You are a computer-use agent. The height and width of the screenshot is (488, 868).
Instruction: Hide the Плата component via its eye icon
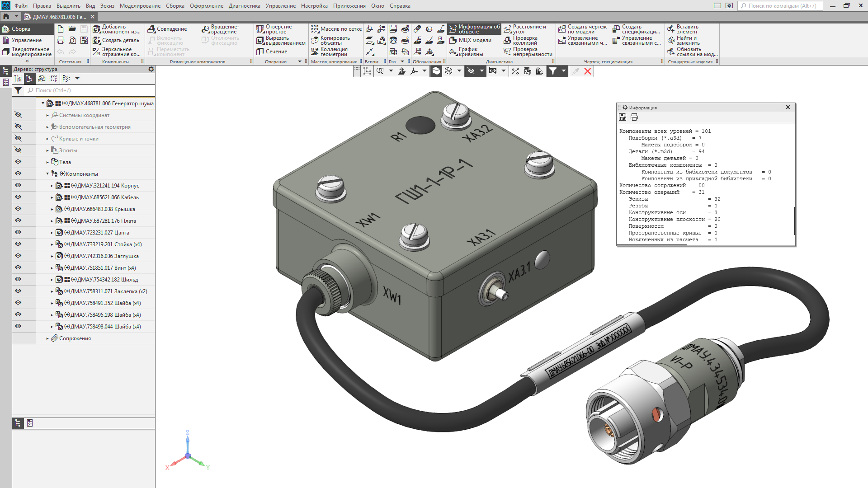click(x=18, y=221)
